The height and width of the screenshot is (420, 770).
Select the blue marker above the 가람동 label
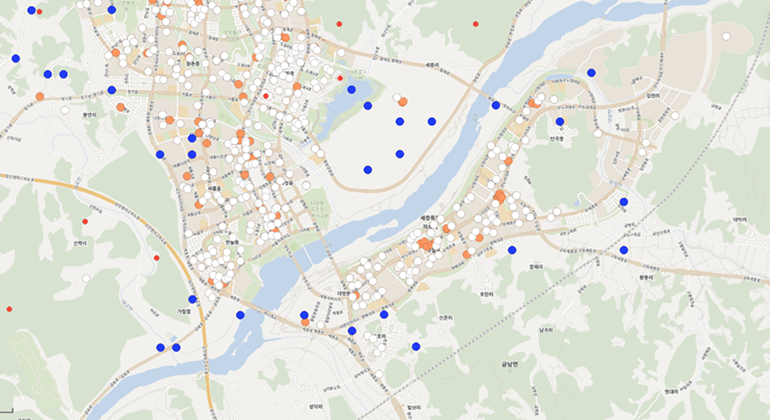(x=193, y=299)
